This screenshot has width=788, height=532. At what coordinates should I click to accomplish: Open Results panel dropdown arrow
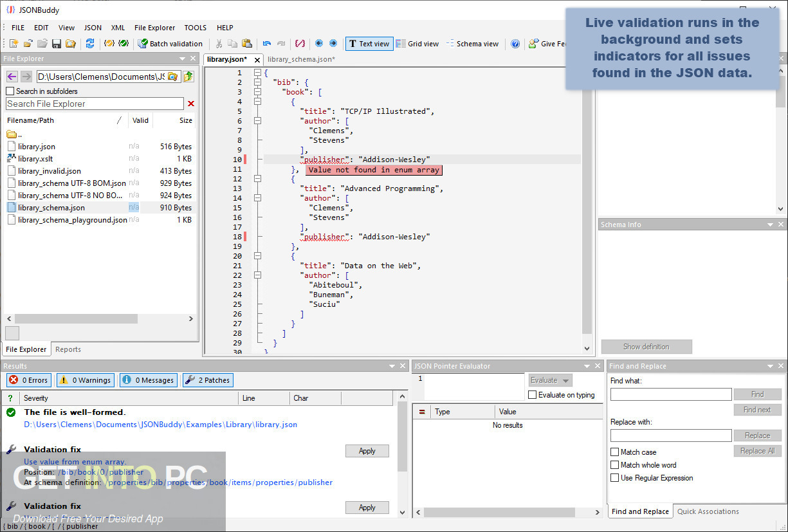tap(392, 366)
